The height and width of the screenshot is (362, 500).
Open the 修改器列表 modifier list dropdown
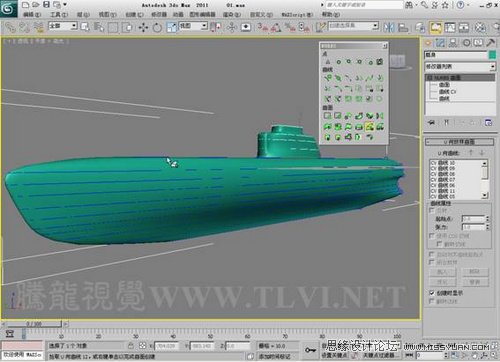point(460,67)
